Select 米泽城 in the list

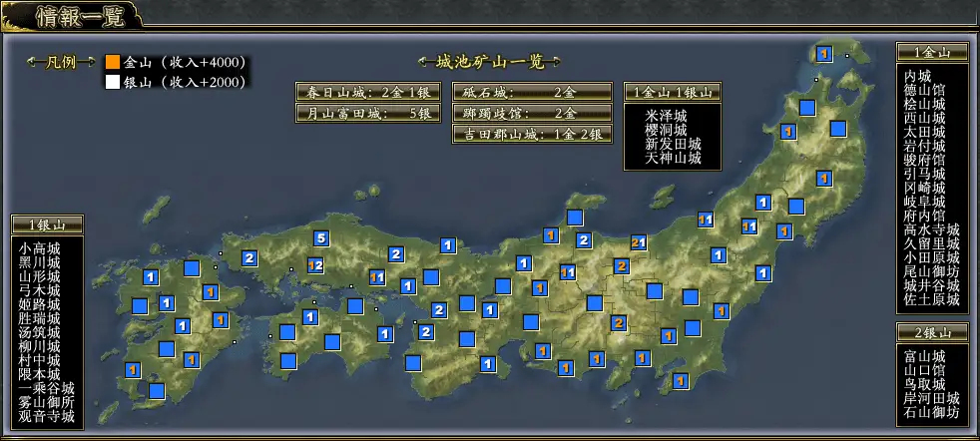[666, 117]
